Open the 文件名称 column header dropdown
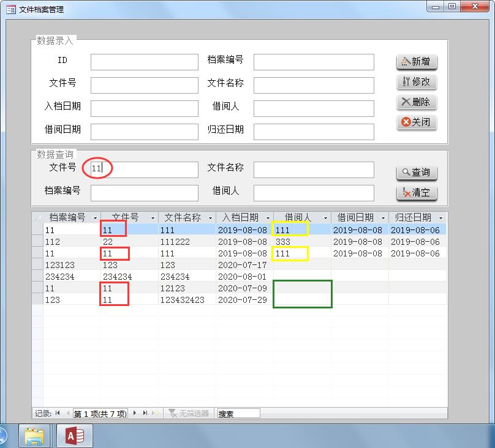Screen dimensions: 495x448 tap(210, 218)
